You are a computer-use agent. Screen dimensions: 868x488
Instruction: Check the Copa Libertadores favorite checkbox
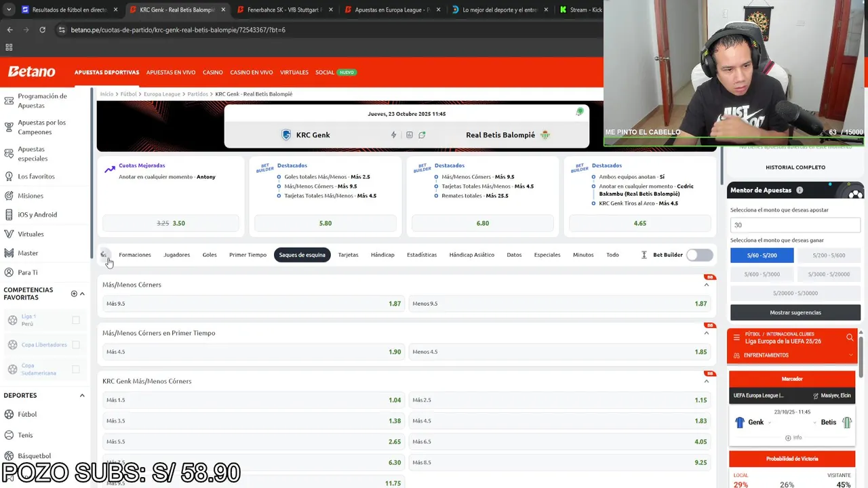coord(76,345)
